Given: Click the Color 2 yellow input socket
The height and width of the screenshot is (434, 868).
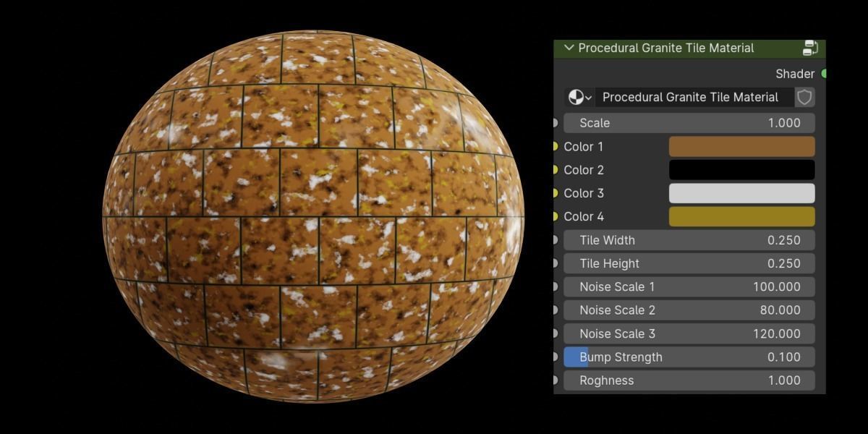Looking at the screenshot, I should coord(556,169).
